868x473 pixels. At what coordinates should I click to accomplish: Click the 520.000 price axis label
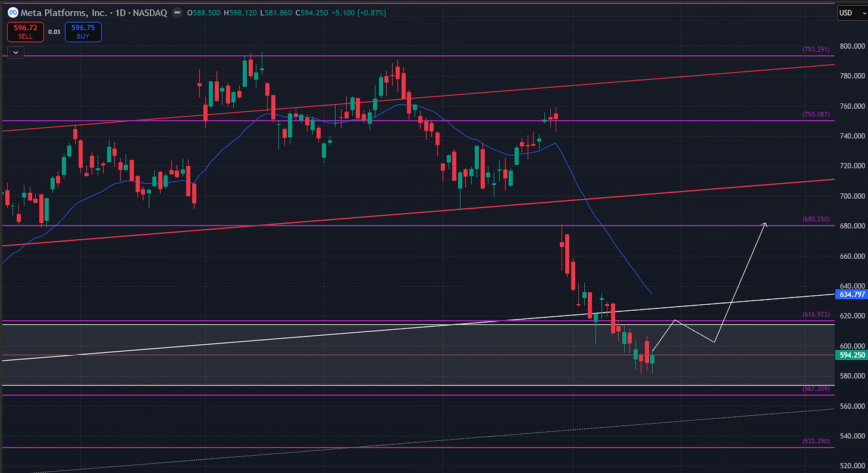tap(852, 466)
